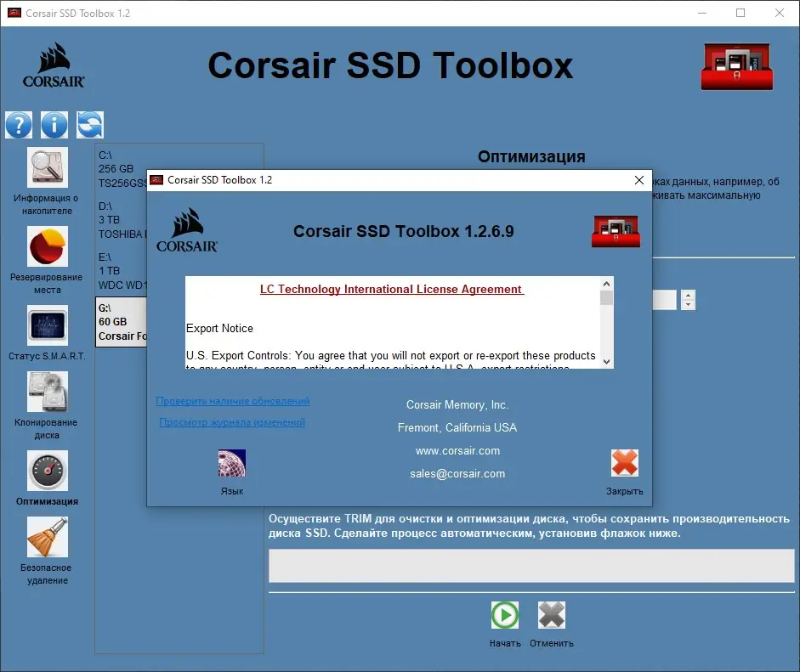Image resolution: width=800 pixels, height=672 pixels.
Task: Click the Fremont, California USA text
Action: pyautogui.click(x=457, y=428)
